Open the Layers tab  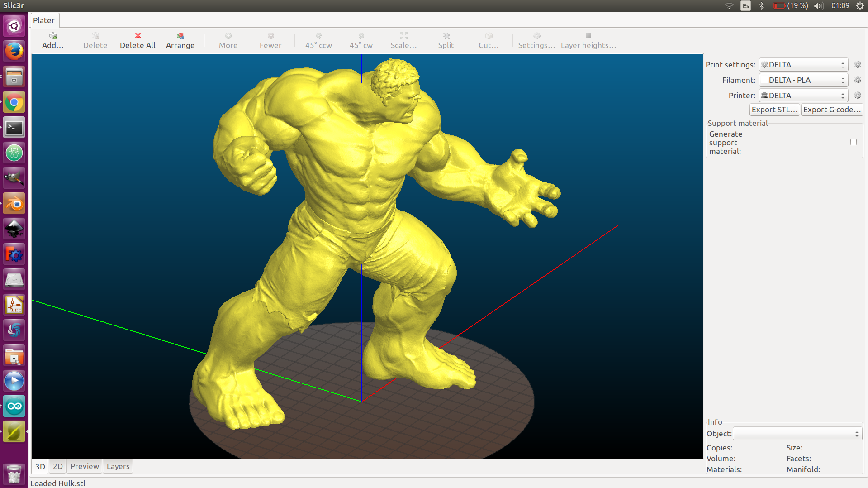pos(118,466)
